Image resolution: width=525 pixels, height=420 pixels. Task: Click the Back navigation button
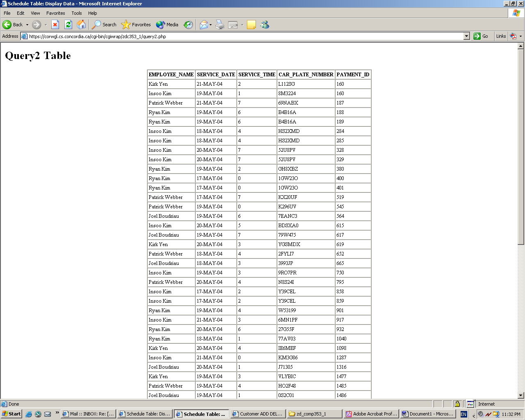click(13, 25)
